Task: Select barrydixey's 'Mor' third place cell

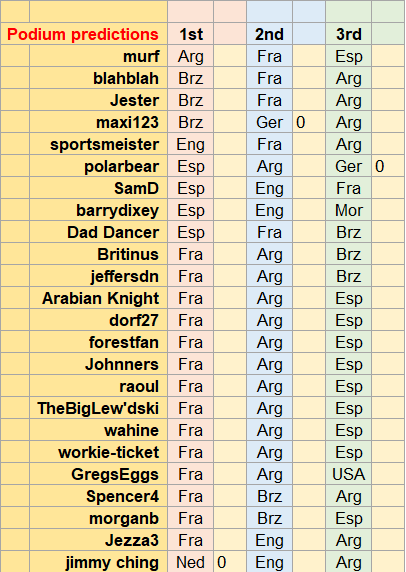Action: [x=348, y=210]
